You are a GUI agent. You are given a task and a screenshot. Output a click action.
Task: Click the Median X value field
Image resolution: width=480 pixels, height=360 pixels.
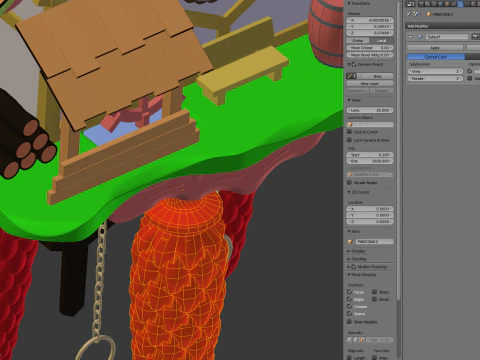[370, 20]
